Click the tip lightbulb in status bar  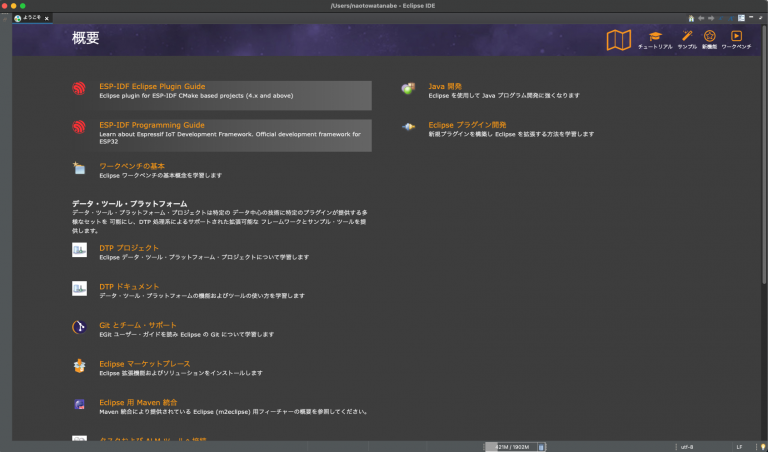[x=762, y=447]
